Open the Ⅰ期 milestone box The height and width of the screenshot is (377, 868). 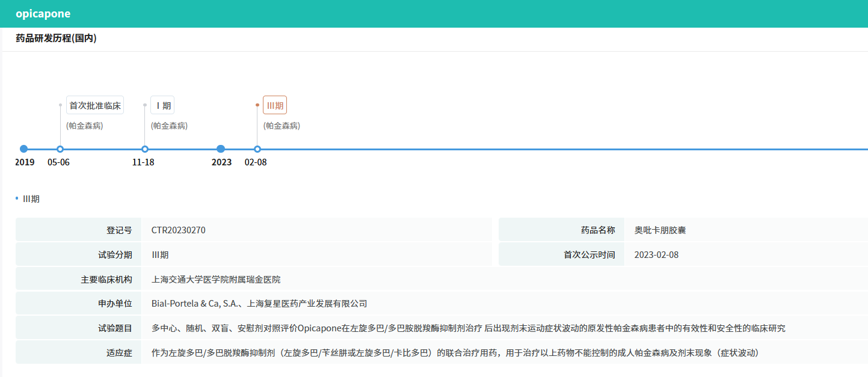tap(163, 106)
